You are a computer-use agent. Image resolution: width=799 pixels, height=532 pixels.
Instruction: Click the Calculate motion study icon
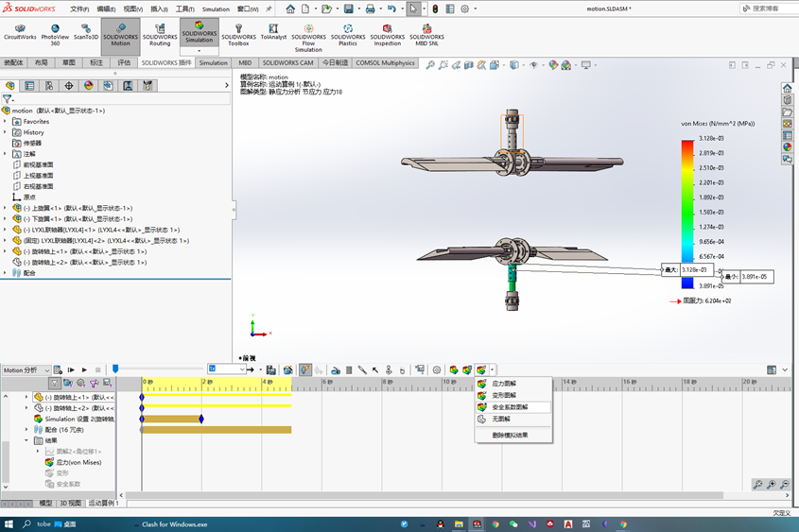tap(58, 370)
